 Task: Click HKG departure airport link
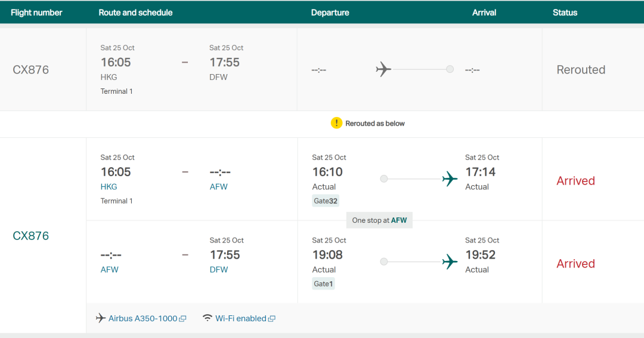tap(109, 186)
